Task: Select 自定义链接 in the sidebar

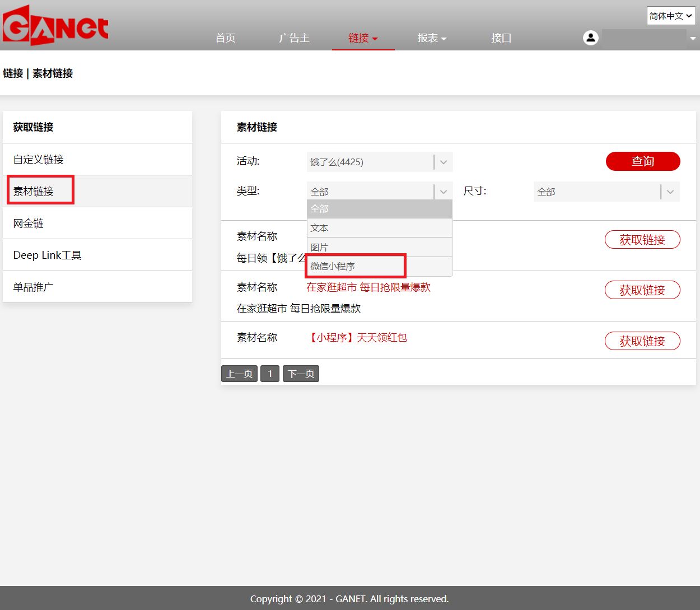Action: (97, 159)
